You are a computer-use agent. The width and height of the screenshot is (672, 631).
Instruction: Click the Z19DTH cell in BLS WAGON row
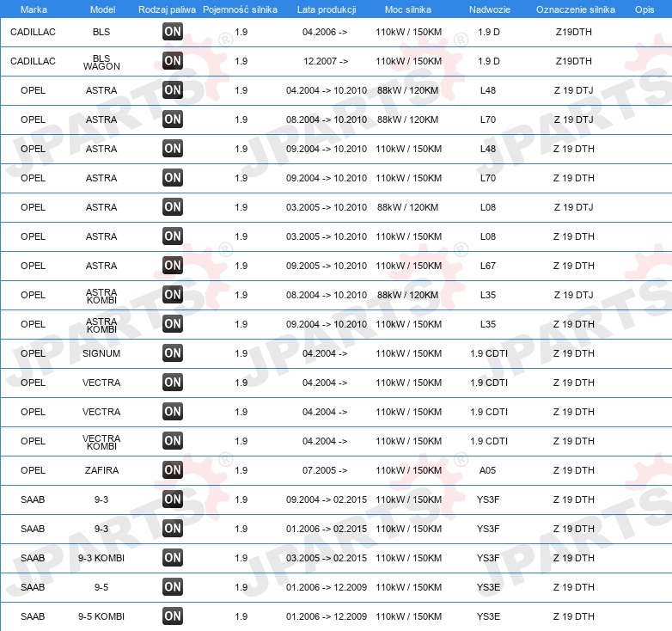pos(574,61)
